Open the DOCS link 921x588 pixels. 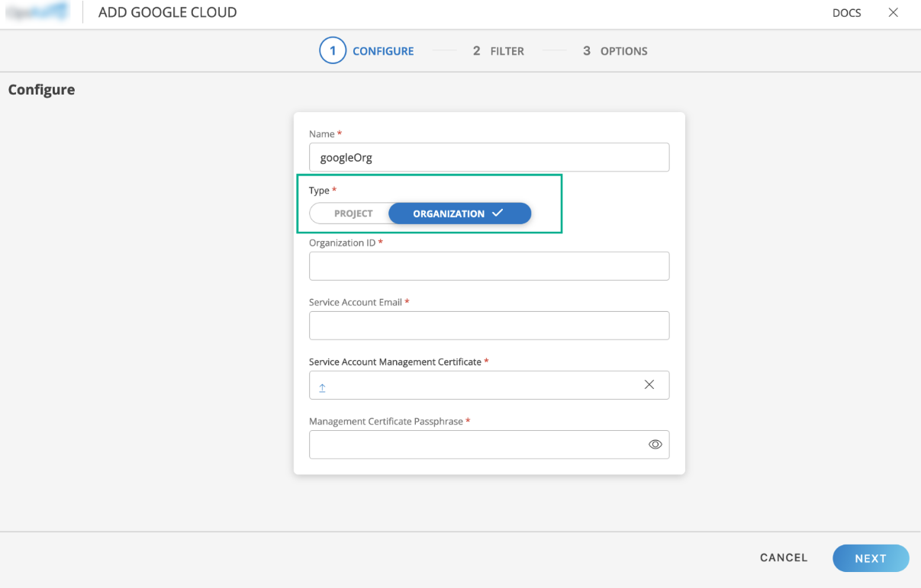pyautogui.click(x=846, y=13)
